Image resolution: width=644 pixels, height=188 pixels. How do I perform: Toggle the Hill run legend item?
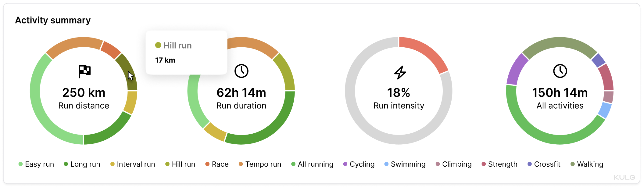coord(180,164)
